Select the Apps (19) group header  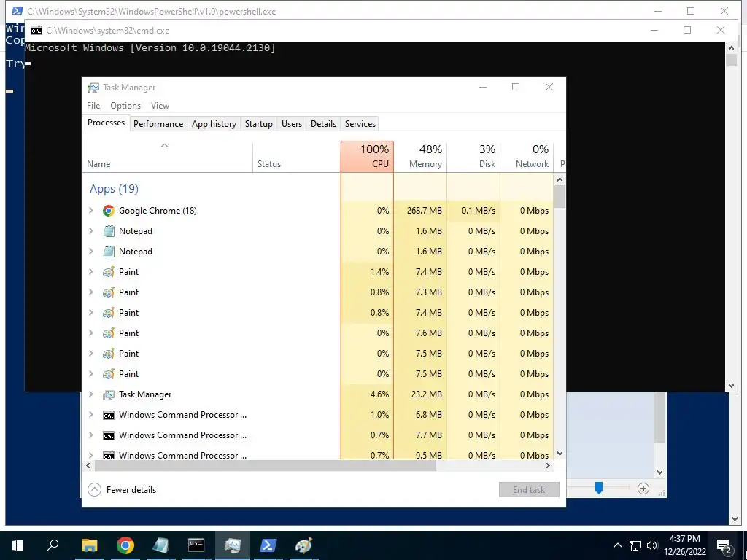pos(114,189)
